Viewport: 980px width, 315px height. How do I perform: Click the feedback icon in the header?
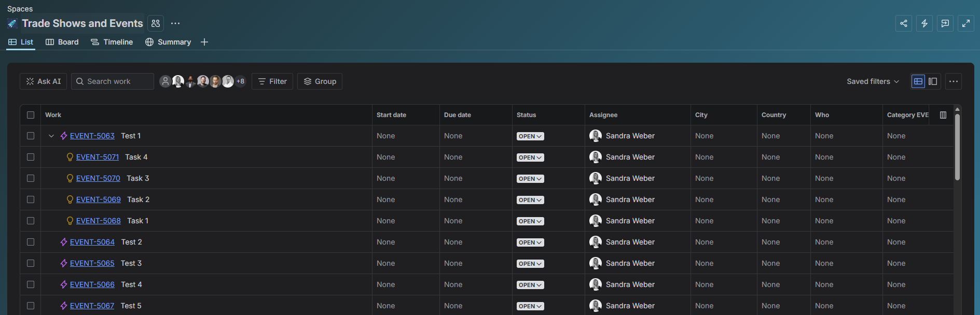pyautogui.click(x=945, y=23)
